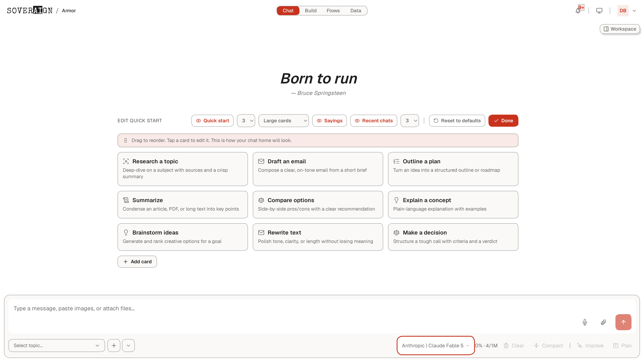Click the SOVERAIGN logo
This screenshot has height=362, width=644.
(30, 10)
